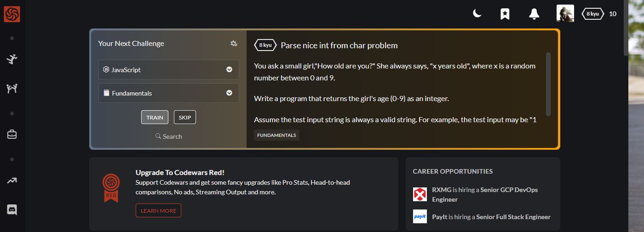
Task: Expand the Fundamentals focus dropdown
Action: 169,93
